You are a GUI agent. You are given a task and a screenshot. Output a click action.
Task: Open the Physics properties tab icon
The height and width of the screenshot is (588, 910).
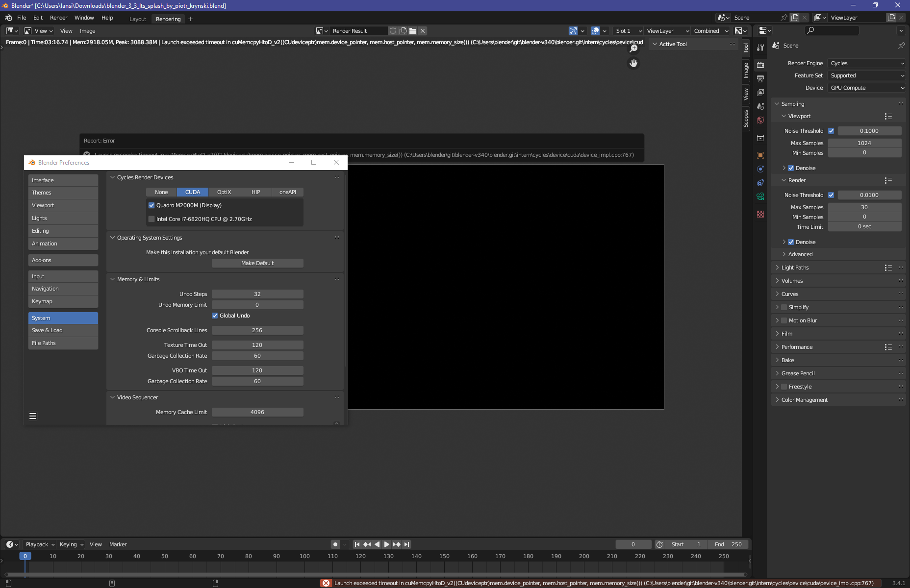[x=760, y=169]
